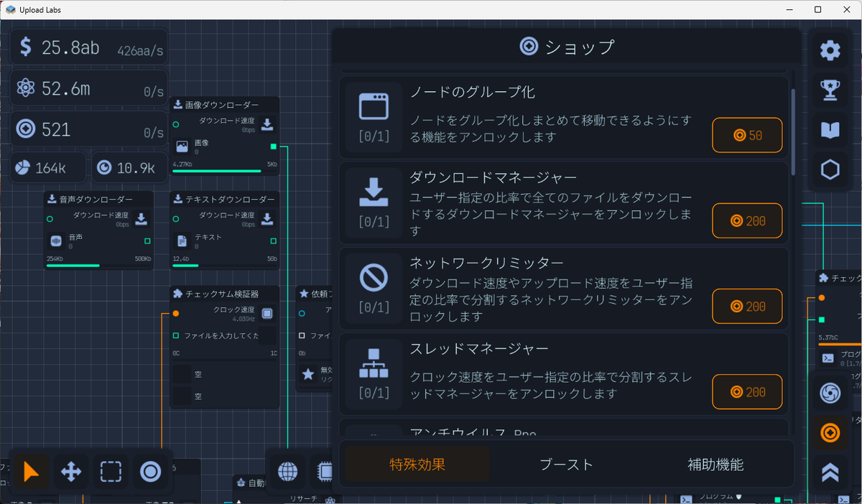Image resolution: width=862 pixels, height=504 pixels.
Task: Click clock speed chip icon in チェックサム検証器
Action: point(267,314)
